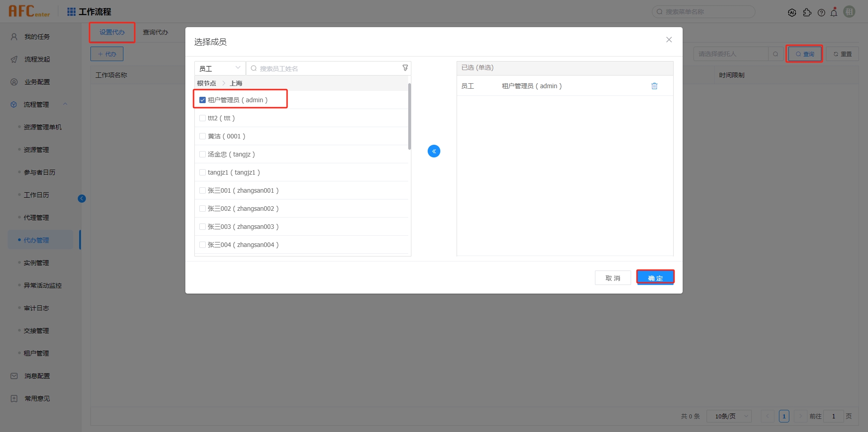The width and height of the screenshot is (868, 432).
Task: Click the help question-mark icon
Action: 821,13
